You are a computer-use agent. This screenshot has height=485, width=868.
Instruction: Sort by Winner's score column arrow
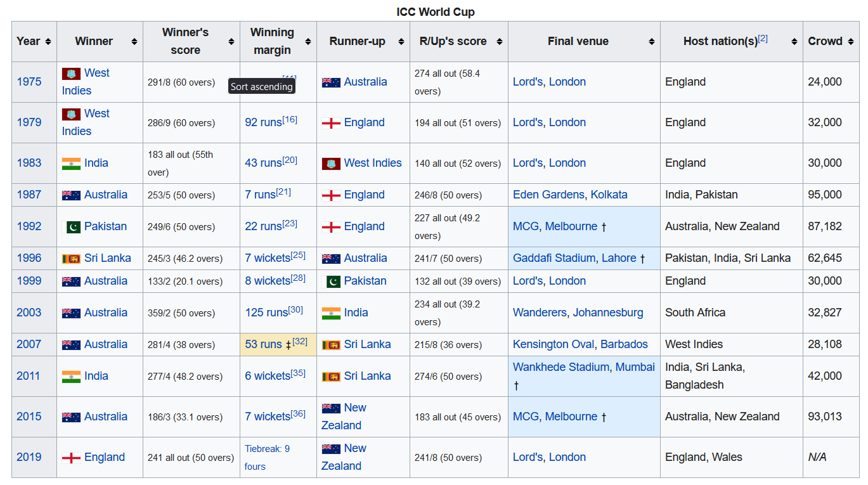pos(231,41)
